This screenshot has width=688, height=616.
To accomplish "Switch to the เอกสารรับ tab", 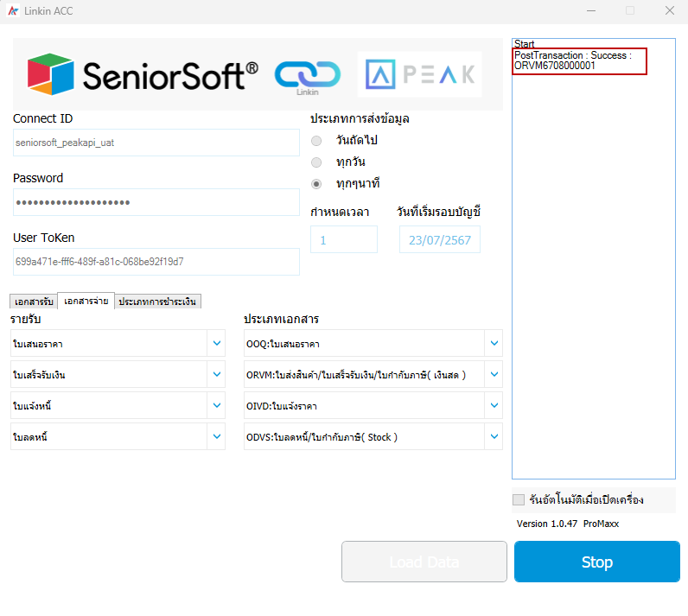I will 34,302.
